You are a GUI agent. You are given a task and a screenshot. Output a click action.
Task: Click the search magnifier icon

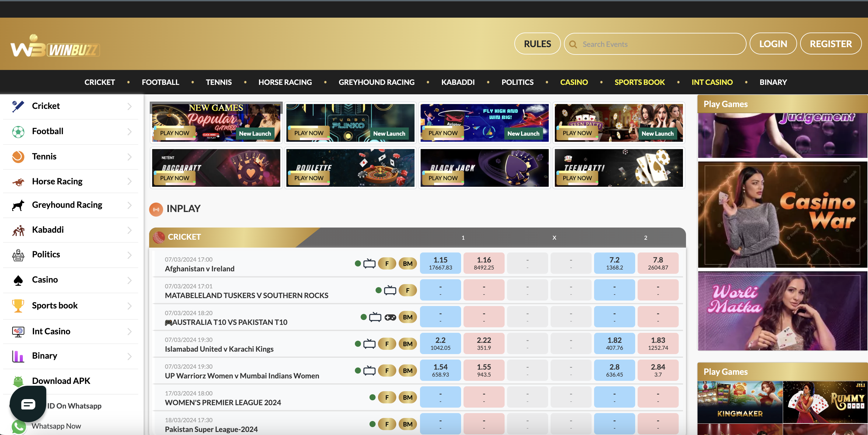(573, 44)
